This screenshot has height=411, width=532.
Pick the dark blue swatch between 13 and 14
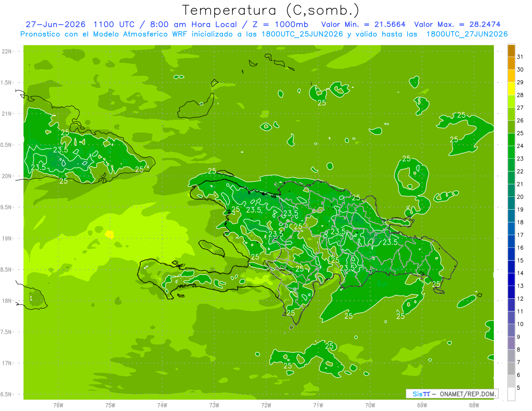[x=511, y=280]
